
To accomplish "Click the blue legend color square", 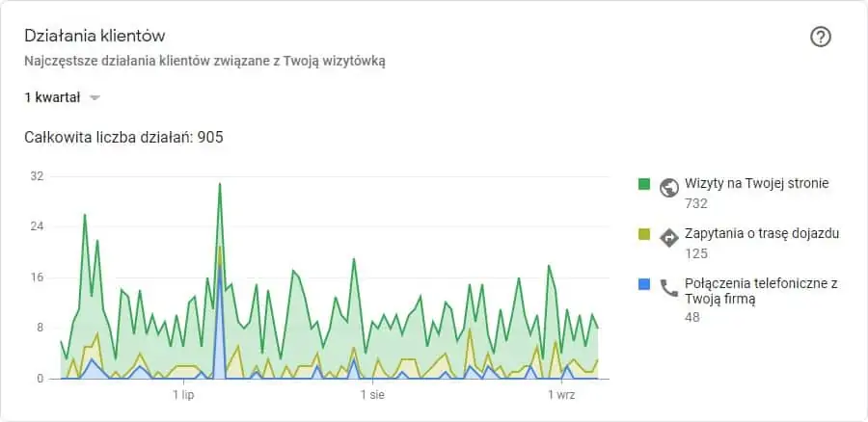I will (x=644, y=284).
